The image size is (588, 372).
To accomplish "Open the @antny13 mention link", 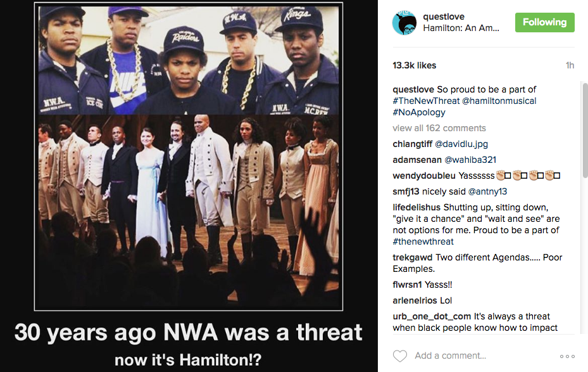I will coord(487,191).
